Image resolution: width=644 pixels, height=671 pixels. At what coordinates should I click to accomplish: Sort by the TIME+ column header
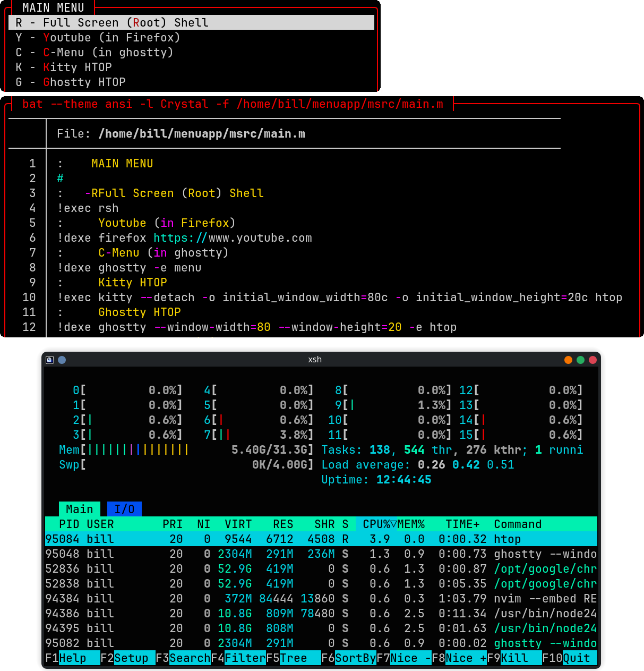click(462, 524)
